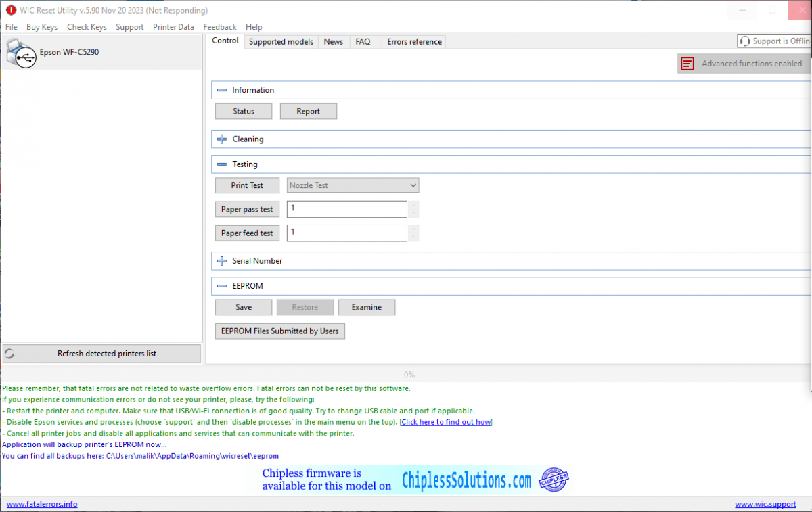The height and width of the screenshot is (512, 812).
Task: Click the 'Cancel all printer jobs' log line
Action: pyautogui.click(x=178, y=434)
